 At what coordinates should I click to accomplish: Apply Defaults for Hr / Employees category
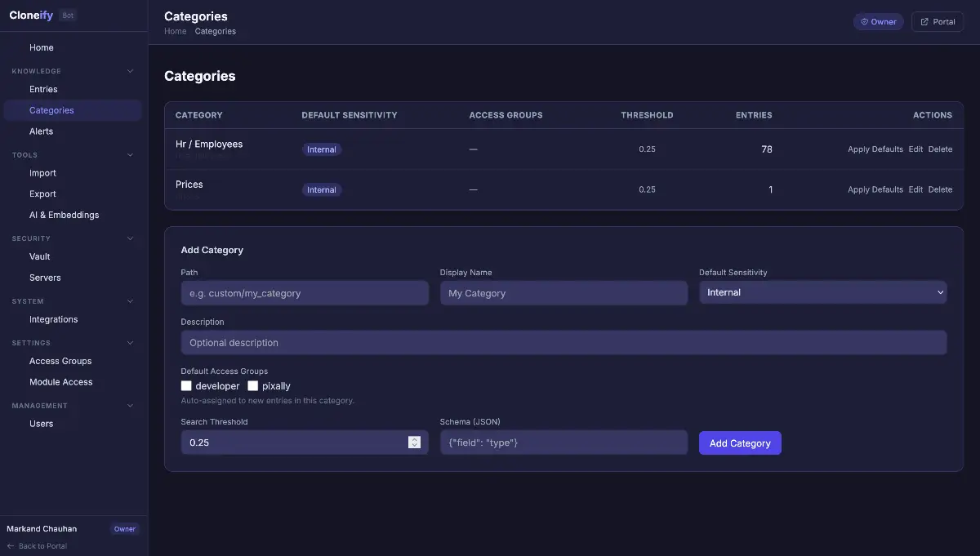[875, 149]
